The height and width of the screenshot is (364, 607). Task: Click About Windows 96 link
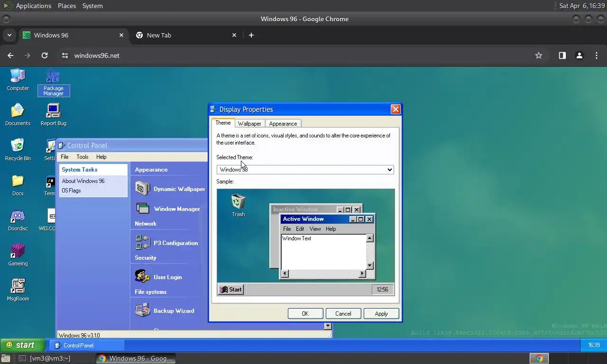83,181
